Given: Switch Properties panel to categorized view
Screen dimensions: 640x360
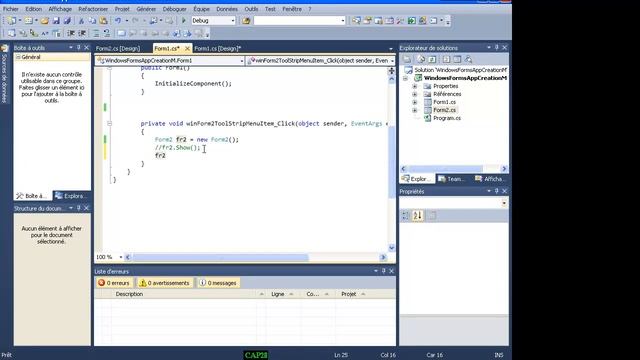Looking at the screenshot, I should click(x=405, y=216).
